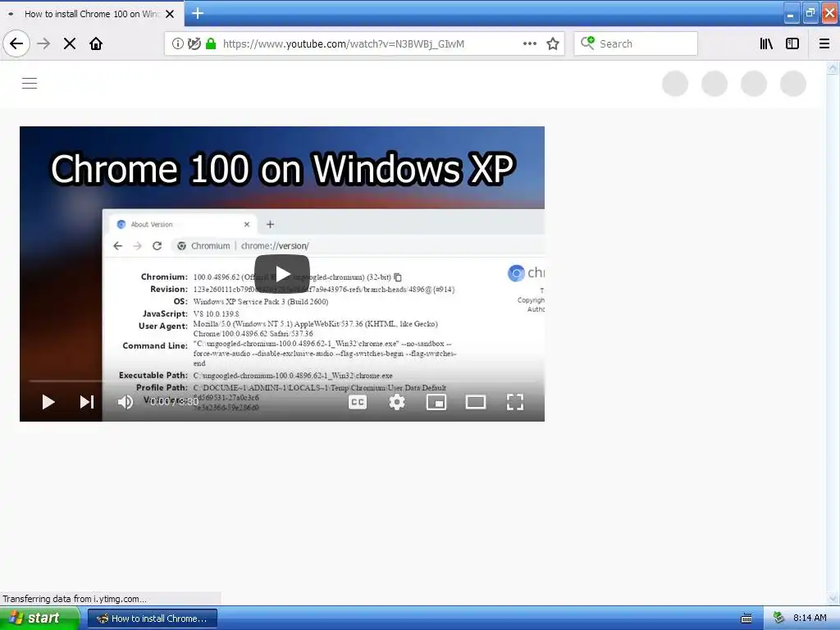The height and width of the screenshot is (630, 840).
Task: Open the YouTube guide hamburger menu
Action: pos(30,84)
